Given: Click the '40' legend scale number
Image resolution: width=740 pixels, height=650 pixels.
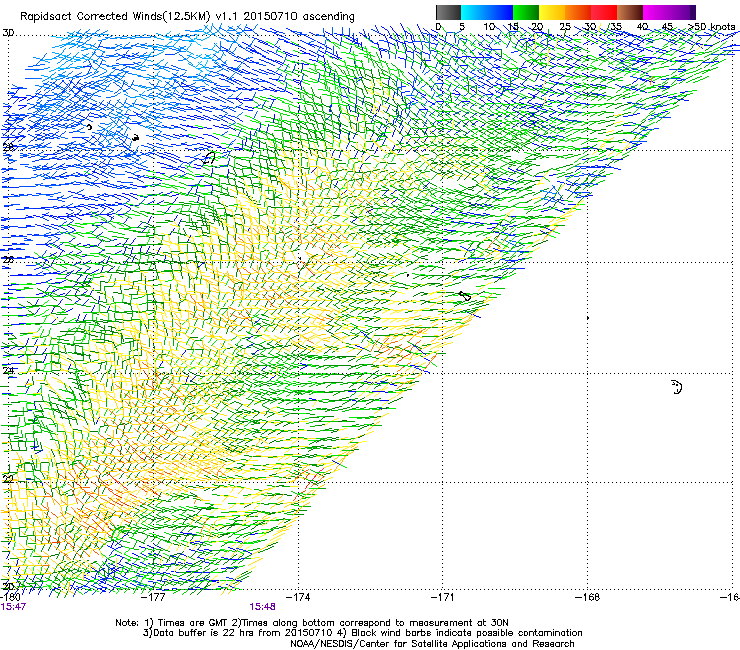Looking at the screenshot, I should coord(642,27).
